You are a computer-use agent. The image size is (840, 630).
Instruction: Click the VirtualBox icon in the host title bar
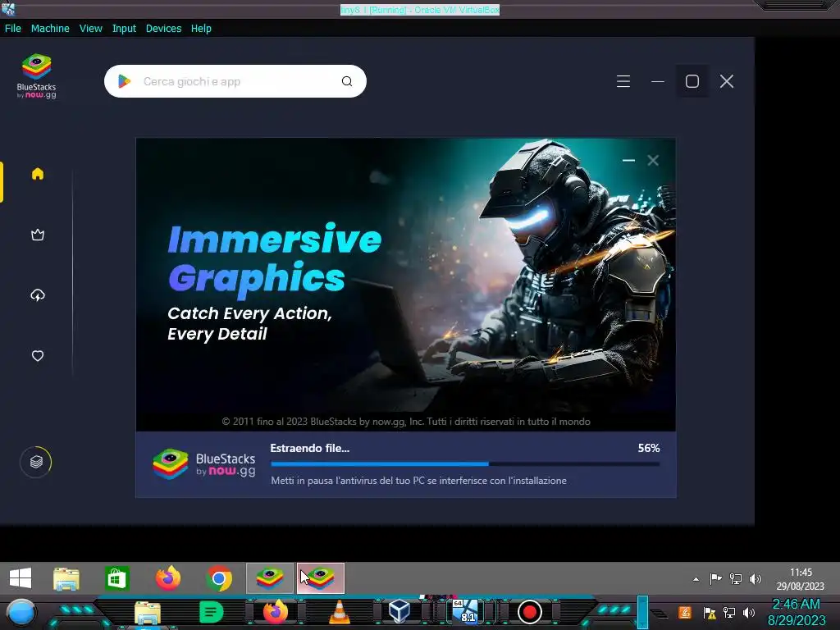coord(8,8)
